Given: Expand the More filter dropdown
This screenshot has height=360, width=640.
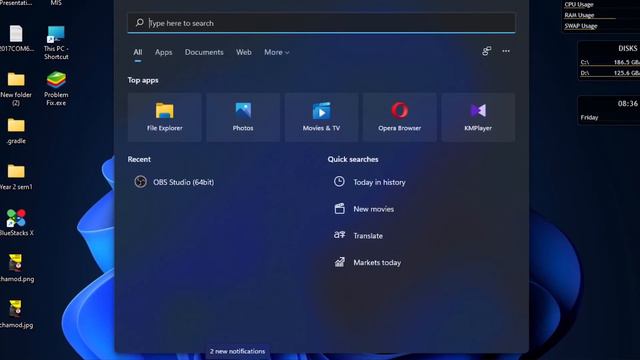Looking at the screenshot, I should (276, 52).
